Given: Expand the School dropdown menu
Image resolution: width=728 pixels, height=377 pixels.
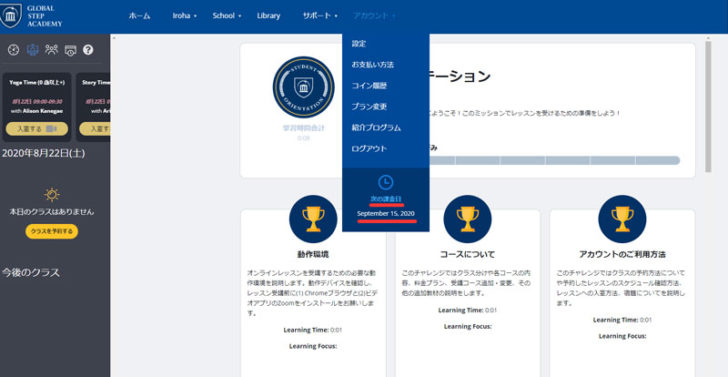Looking at the screenshot, I should point(227,16).
